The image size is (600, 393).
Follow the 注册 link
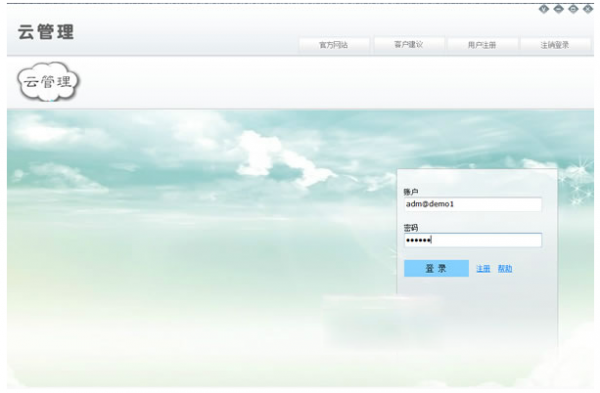483,269
